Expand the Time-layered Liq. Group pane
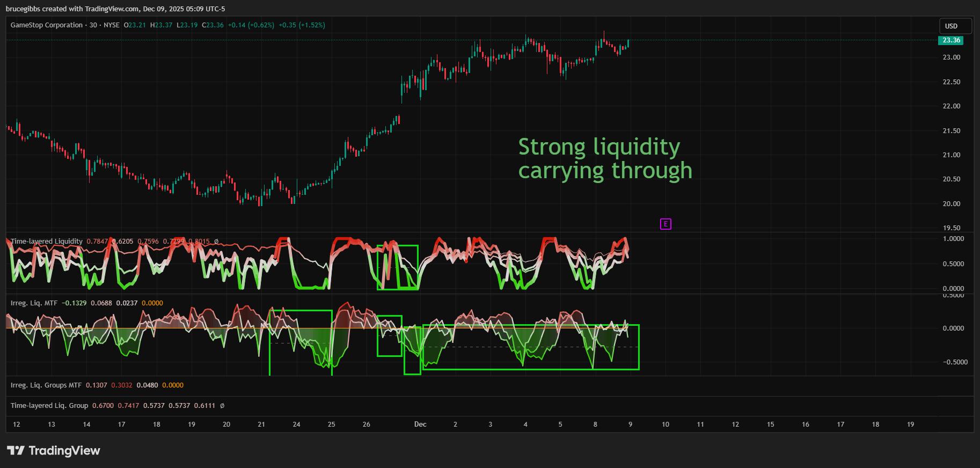Image resolution: width=980 pixels, height=468 pixels. coord(49,406)
